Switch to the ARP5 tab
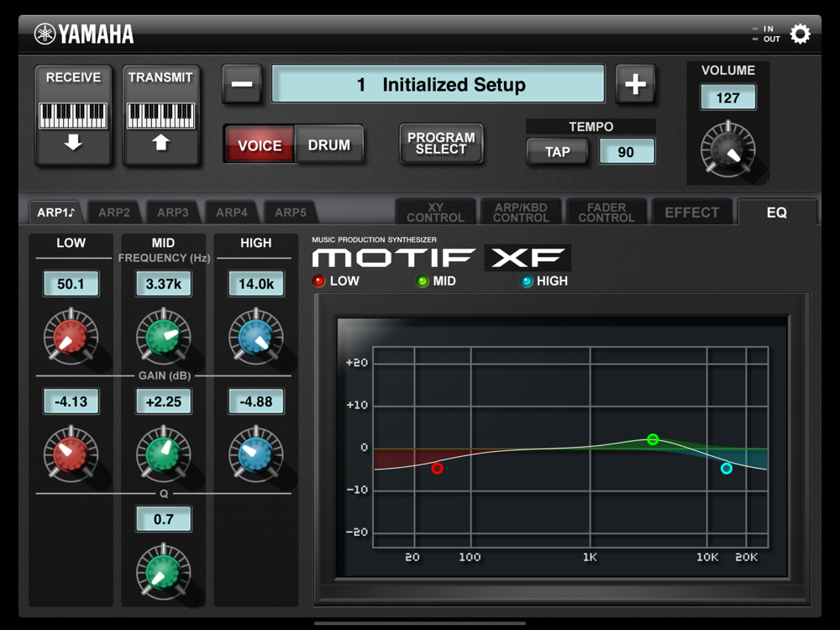Image resolution: width=840 pixels, height=630 pixels. [291, 213]
